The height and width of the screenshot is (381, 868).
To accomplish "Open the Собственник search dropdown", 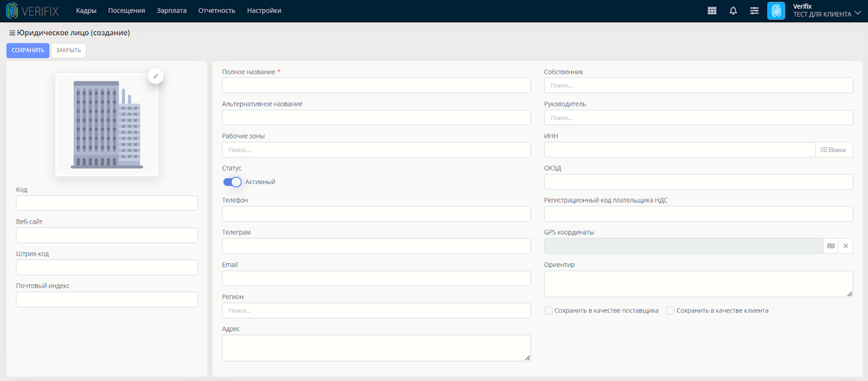I will [x=698, y=85].
